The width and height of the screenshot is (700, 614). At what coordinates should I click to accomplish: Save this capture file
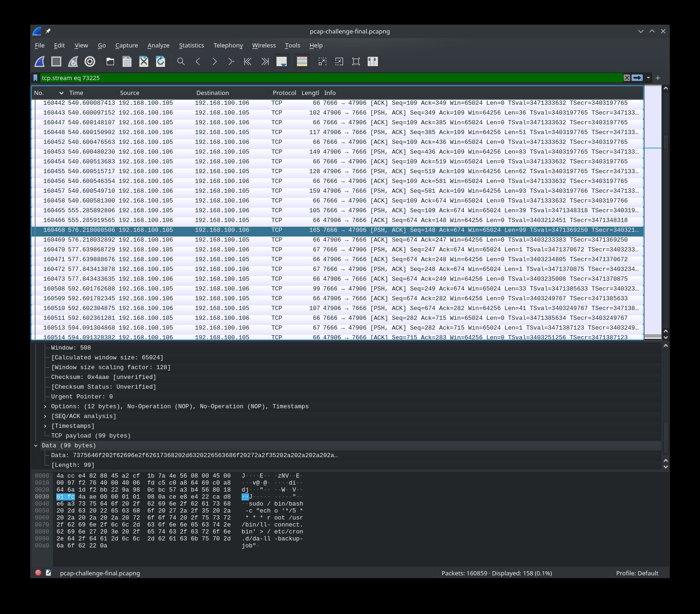click(127, 61)
